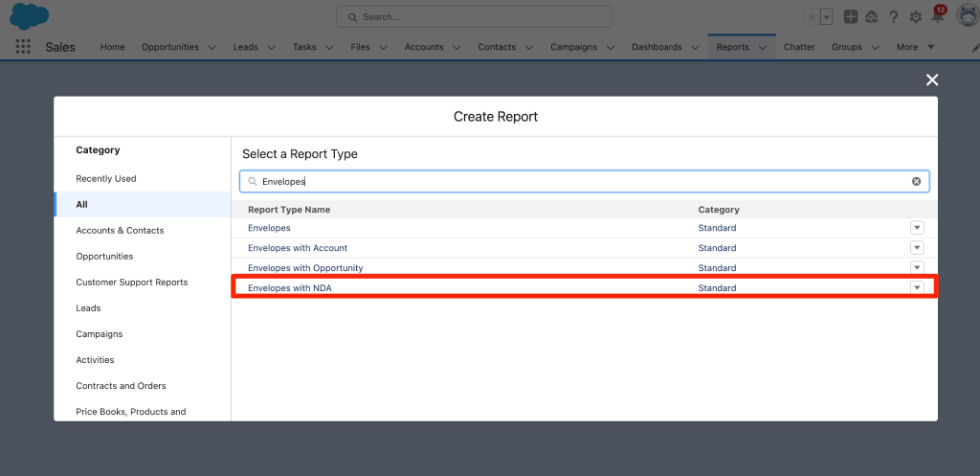
Task: Expand the Envelopes with NDA row dropdown
Action: [917, 287]
